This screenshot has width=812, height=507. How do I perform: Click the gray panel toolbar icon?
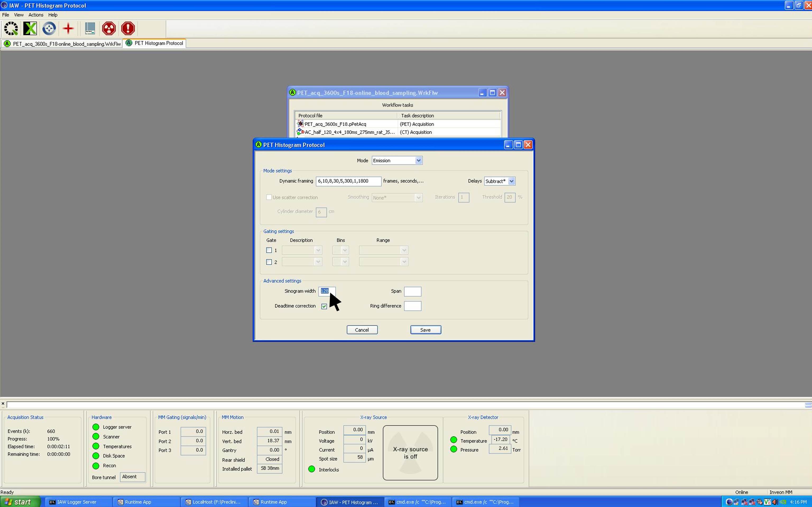point(90,29)
